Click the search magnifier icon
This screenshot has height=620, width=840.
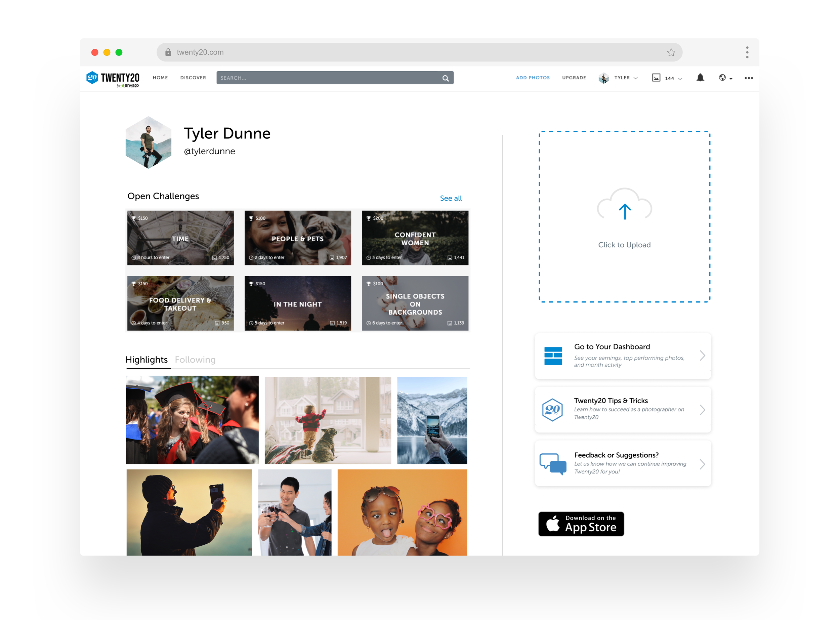click(445, 78)
